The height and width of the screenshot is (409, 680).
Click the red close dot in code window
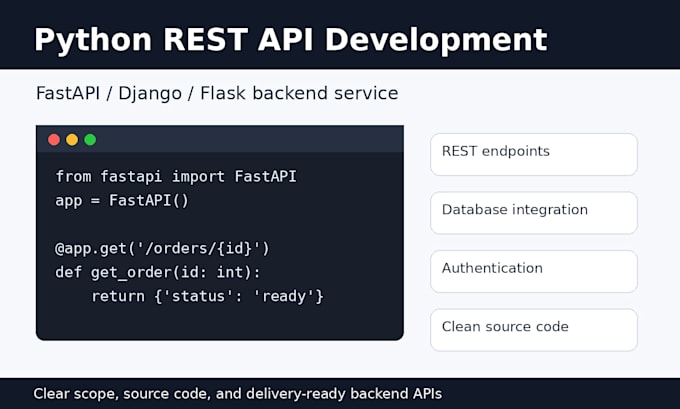pyautogui.click(x=54, y=140)
